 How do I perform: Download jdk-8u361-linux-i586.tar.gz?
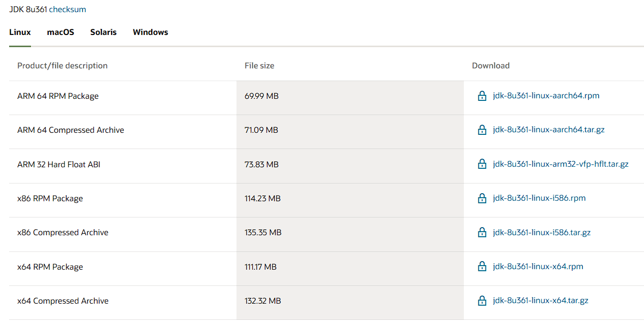click(x=541, y=233)
